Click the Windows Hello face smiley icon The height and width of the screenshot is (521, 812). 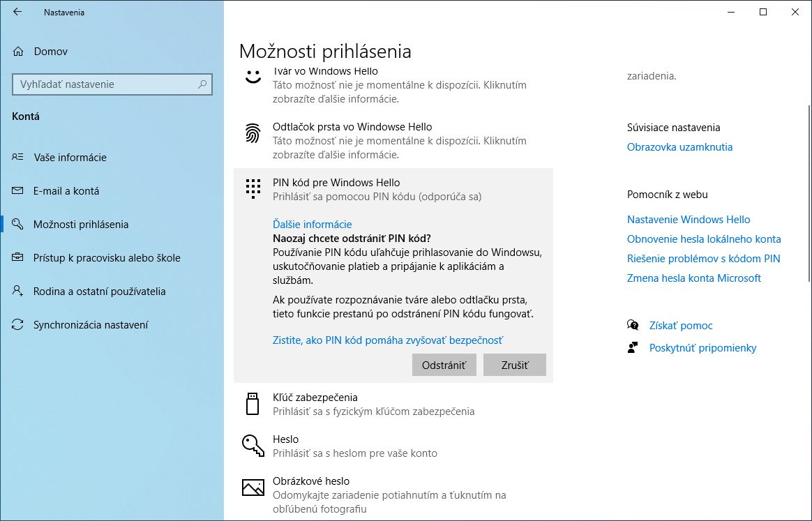click(x=253, y=77)
